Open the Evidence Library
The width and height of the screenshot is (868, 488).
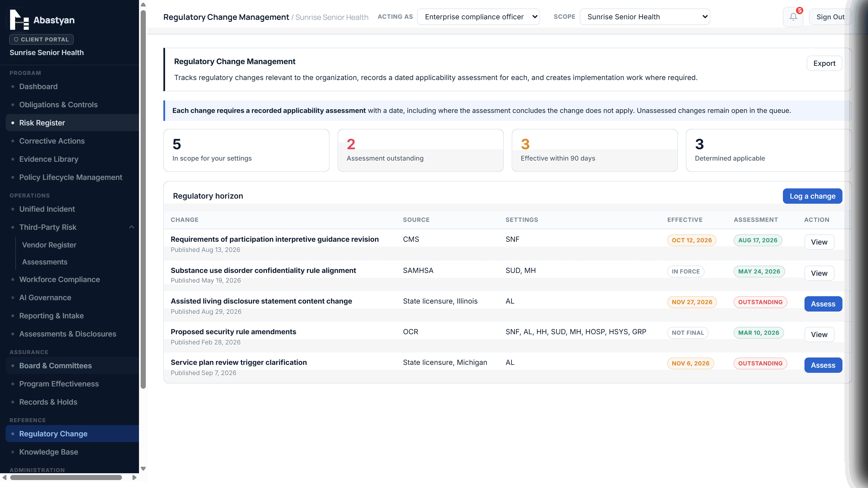click(72, 159)
